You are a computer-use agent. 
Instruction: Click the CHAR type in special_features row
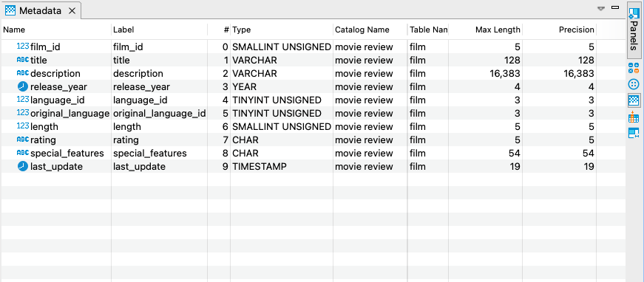pos(245,154)
